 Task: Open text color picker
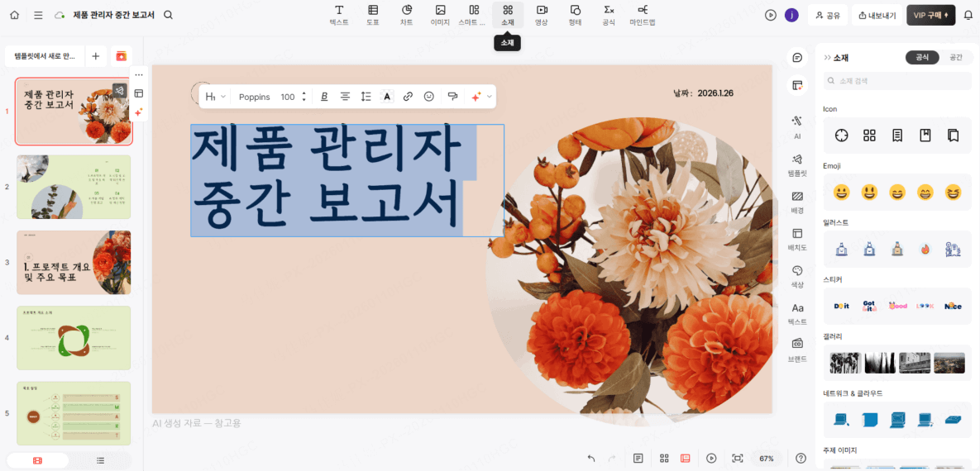[x=387, y=97]
